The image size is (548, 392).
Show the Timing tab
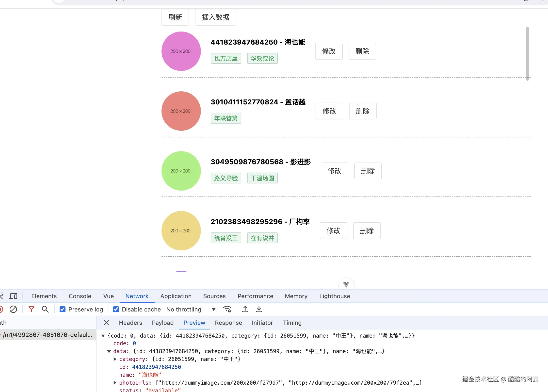[x=292, y=323]
